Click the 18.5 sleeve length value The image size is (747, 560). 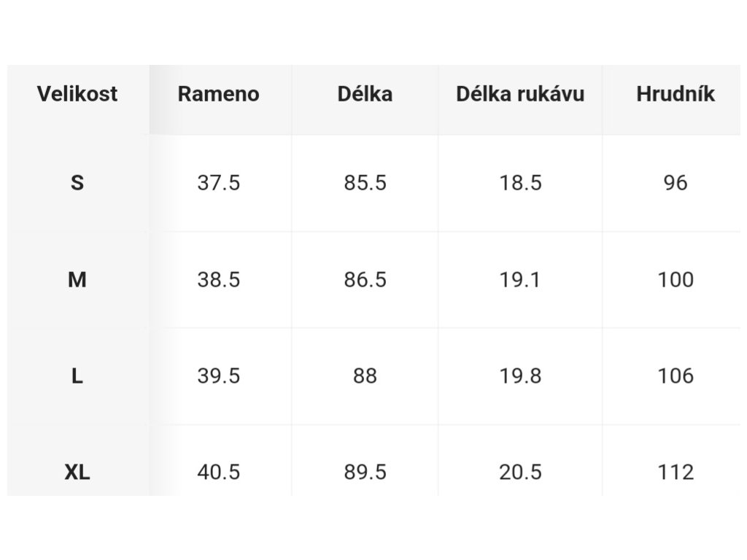[520, 183]
